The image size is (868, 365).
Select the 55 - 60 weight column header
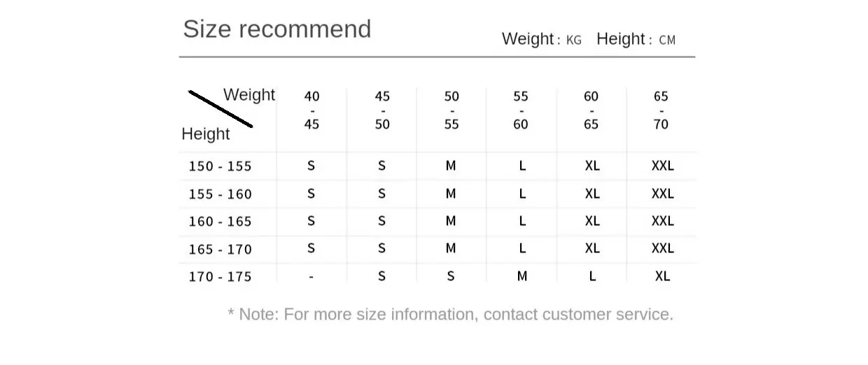[x=521, y=110]
